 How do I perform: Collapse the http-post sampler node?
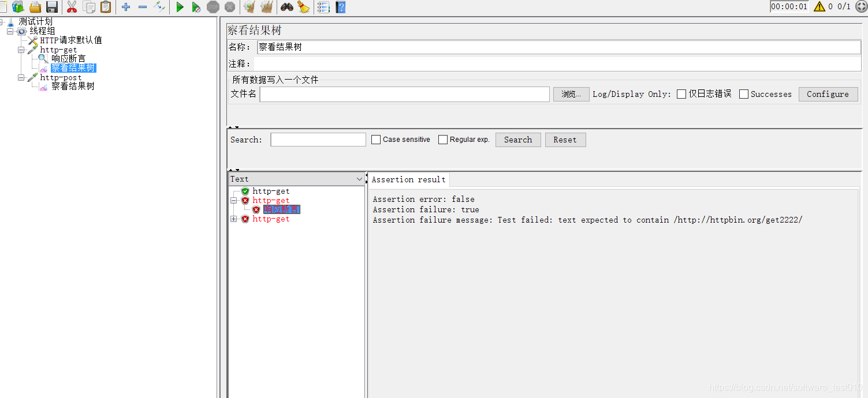21,77
